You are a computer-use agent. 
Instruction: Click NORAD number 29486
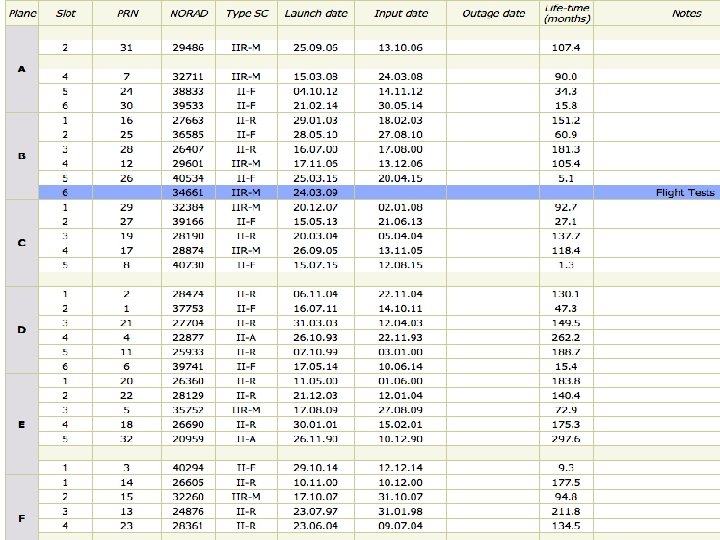(188, 47)
